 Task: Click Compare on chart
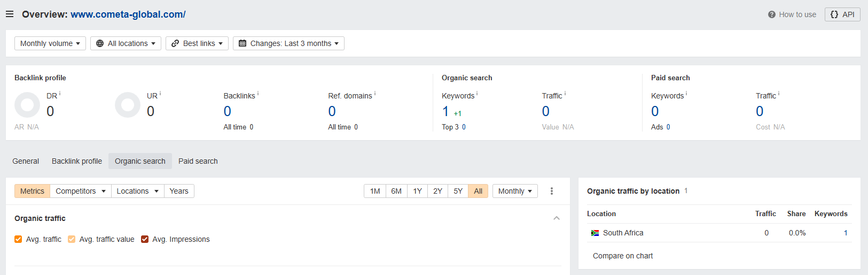coord(623,256)
